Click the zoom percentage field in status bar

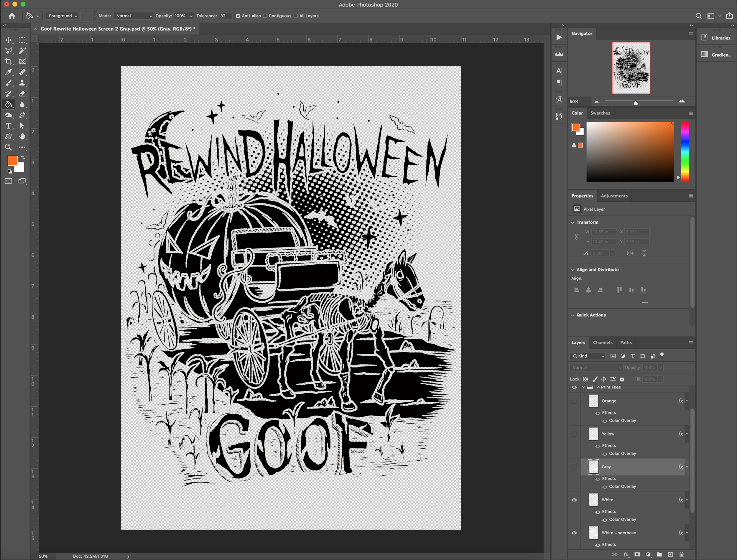pos(43,556)
